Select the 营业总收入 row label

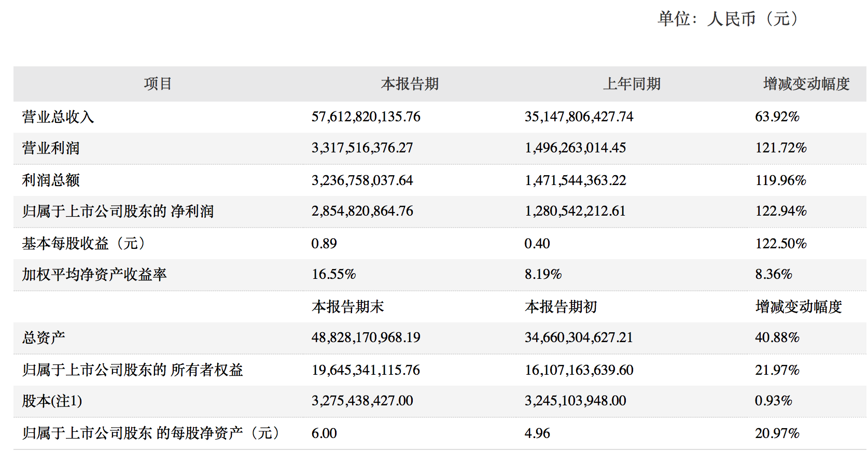coord(58,117)
